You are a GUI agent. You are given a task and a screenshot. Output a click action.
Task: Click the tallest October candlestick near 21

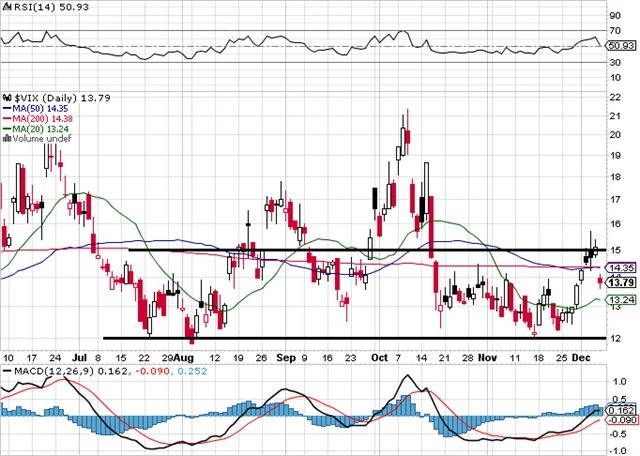click(407, 131)
